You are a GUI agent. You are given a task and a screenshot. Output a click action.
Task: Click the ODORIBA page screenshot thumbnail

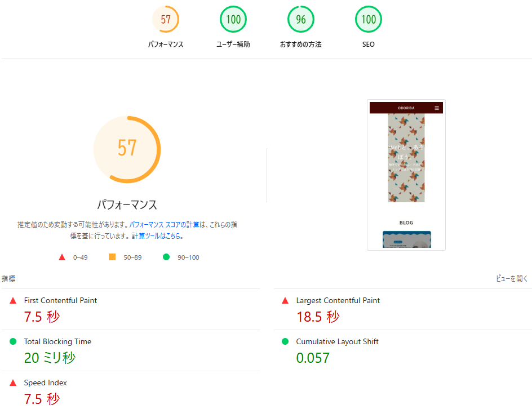point(406,175)
